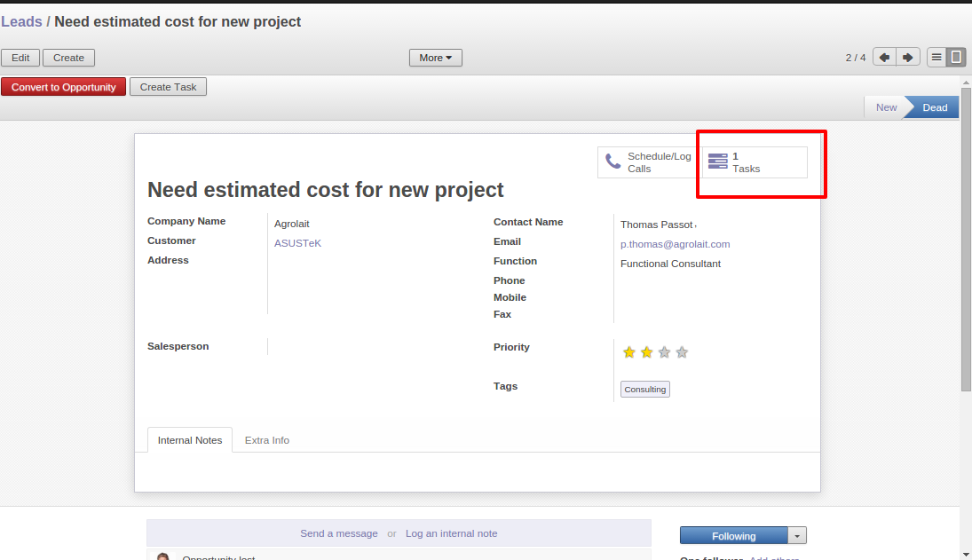Set priority to fourth star

[682, 352]
